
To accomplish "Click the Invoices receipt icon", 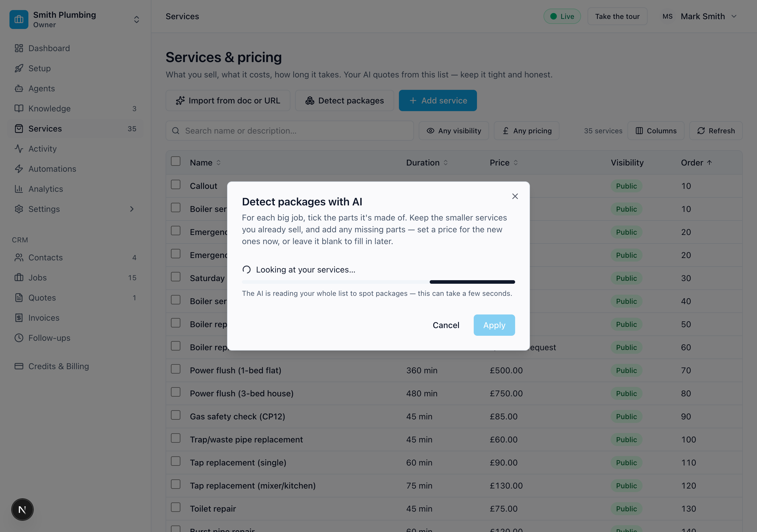I will click(19, 318).
